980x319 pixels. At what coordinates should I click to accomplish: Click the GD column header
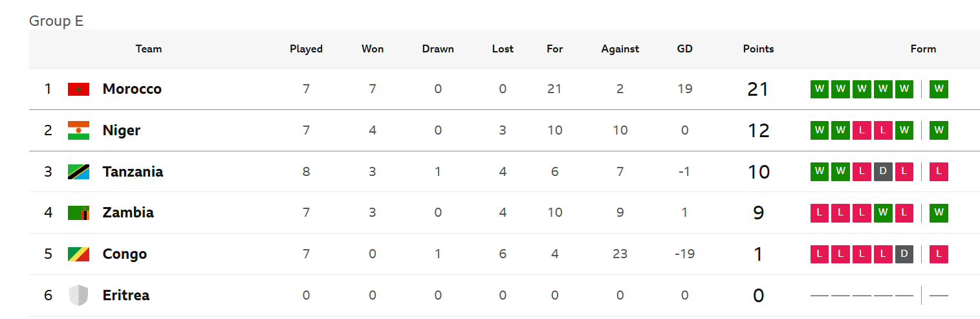coord(684,49)
